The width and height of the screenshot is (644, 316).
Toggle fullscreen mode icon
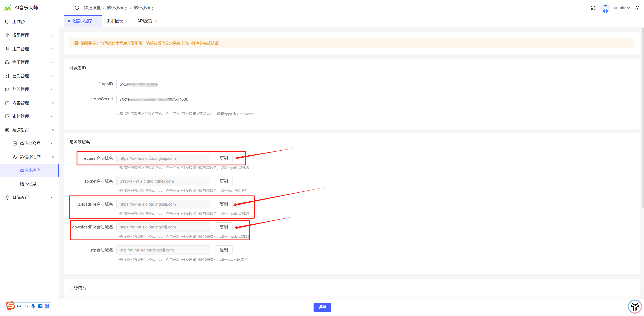click(x=593, y=8)
